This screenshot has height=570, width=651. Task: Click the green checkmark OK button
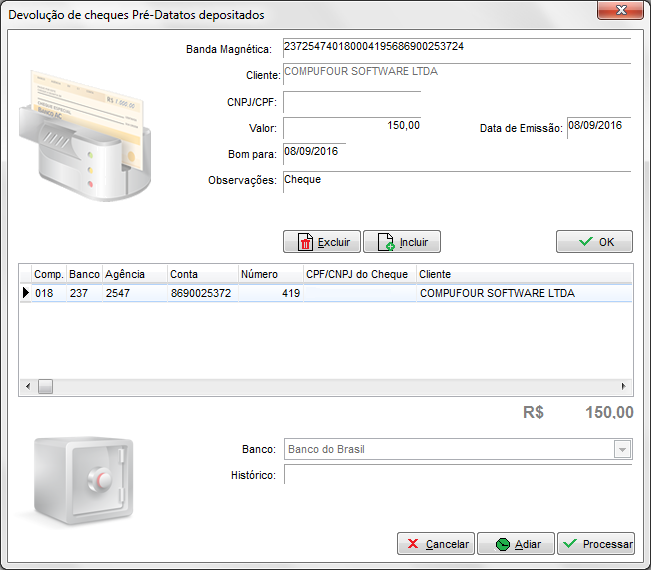(x=594, y=242)
